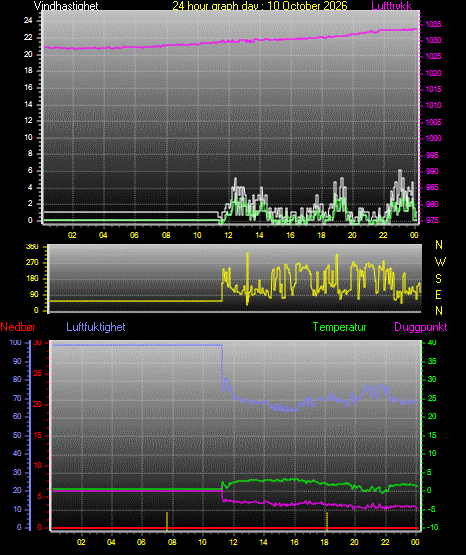The width and height of the screenshot is (466, 555).
Task: Select the blue 80 humidity axis value
Action: click(x=17, y=379)
